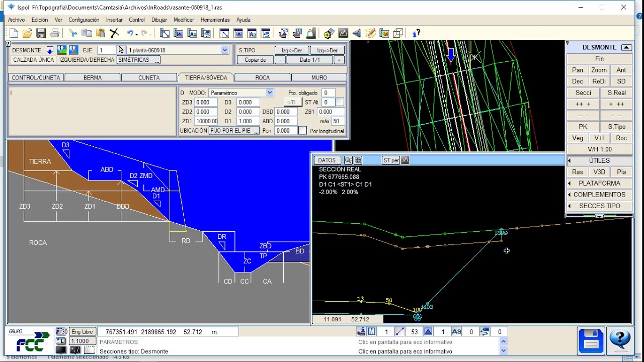This screenshot has width=644, height=362.
Task: Open the Dibujar menu
Action: 159,20
